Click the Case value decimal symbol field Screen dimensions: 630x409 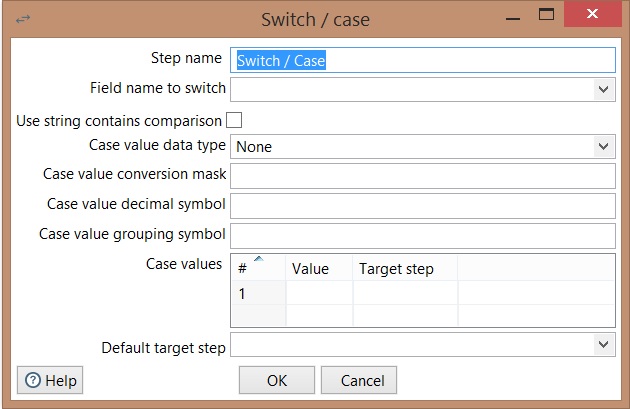coord(422,205)
